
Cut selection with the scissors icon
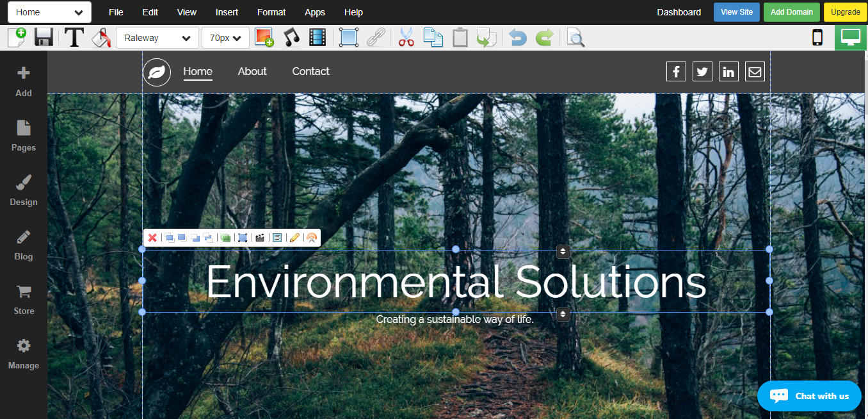[406, 38]
